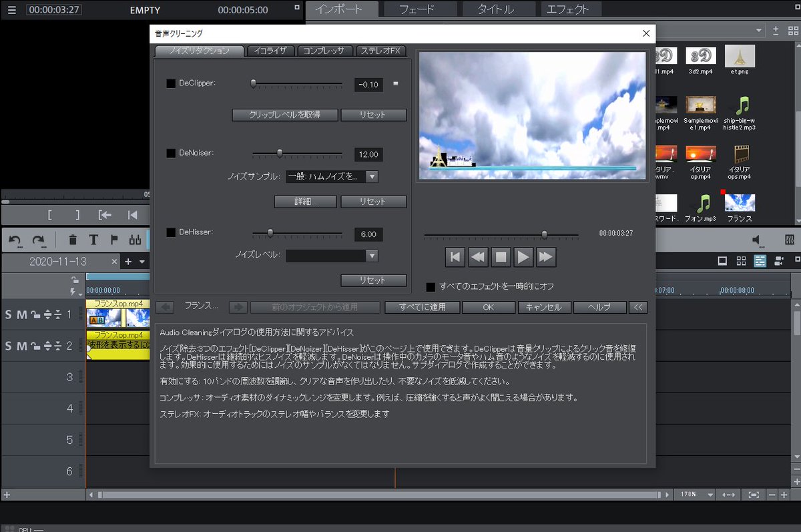
Task: Click クリップレベルを取得 button
Action: point(285,115)
